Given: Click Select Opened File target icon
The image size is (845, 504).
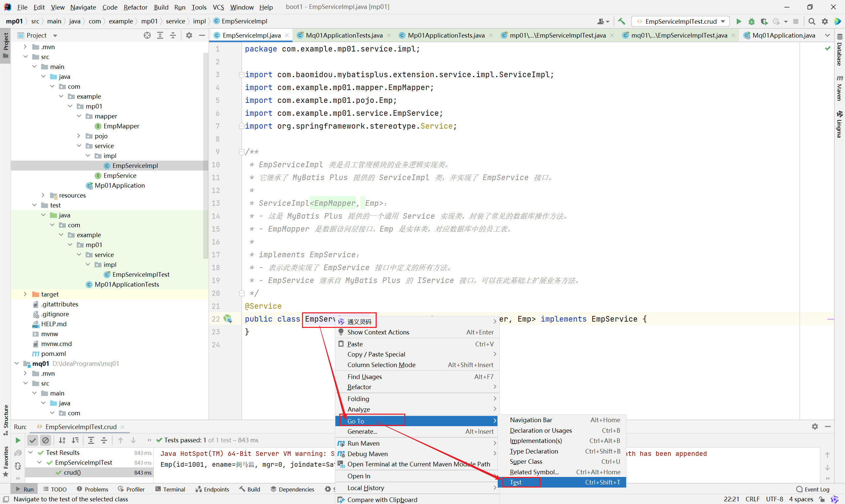Looking at the screenshot, I should pyautogui.click(x=147, y=35).
